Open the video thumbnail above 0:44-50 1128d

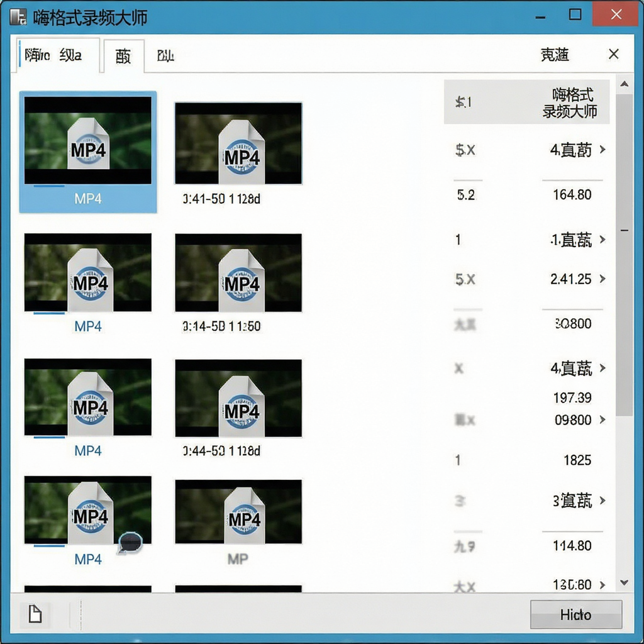click(238, 398)
